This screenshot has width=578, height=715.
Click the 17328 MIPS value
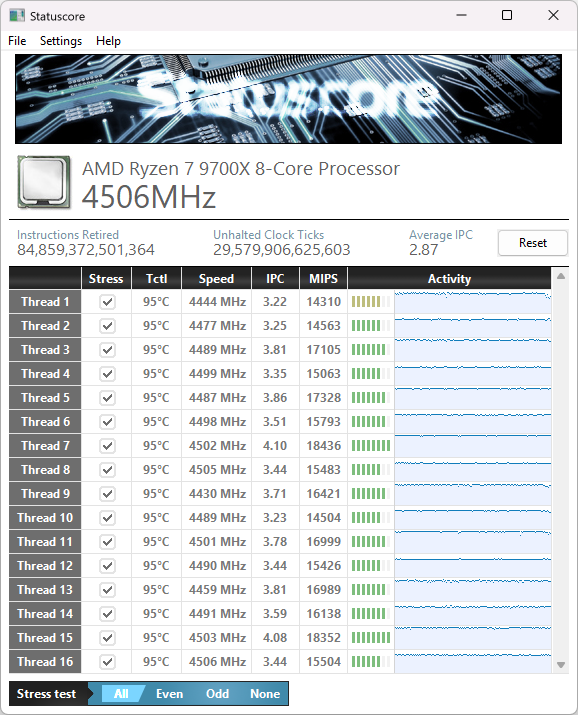323,398
